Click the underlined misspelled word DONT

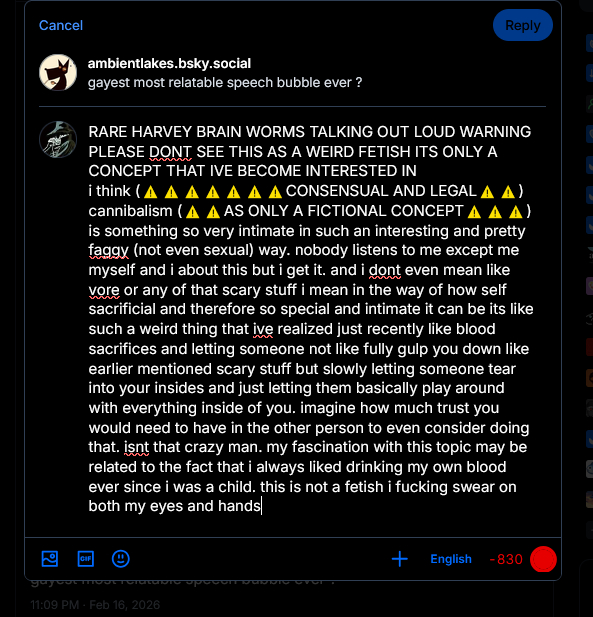(x=170, y=151)
